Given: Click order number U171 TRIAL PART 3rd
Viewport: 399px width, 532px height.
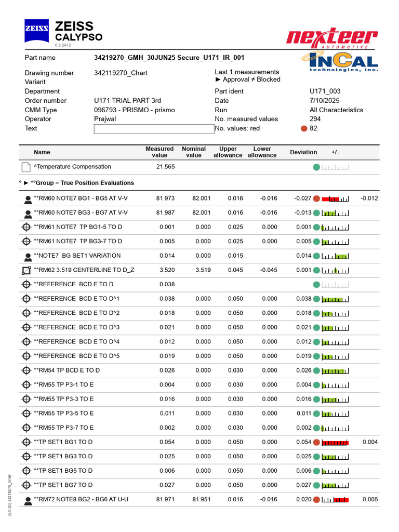Looking at the screenshot, I should pyautogui.click(x=128, y=101).
